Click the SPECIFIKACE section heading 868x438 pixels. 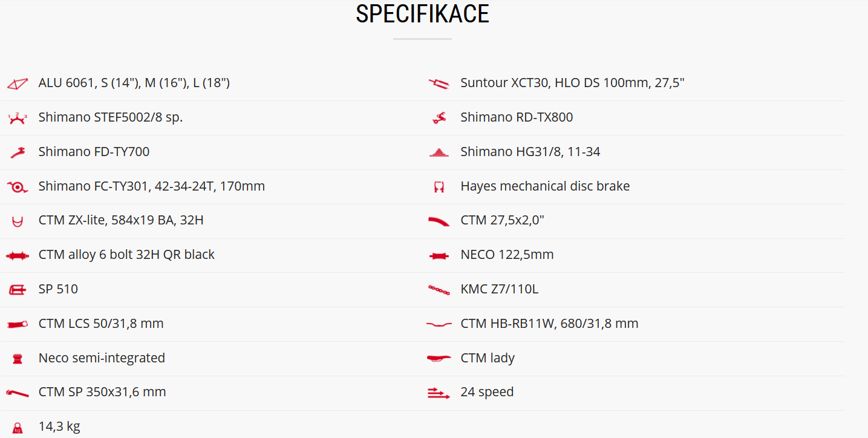422,14
